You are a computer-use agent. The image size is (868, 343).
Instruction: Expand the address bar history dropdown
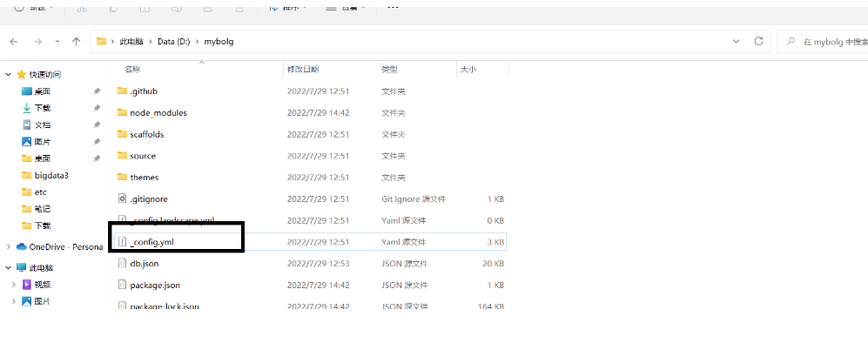tap(736, 42)
